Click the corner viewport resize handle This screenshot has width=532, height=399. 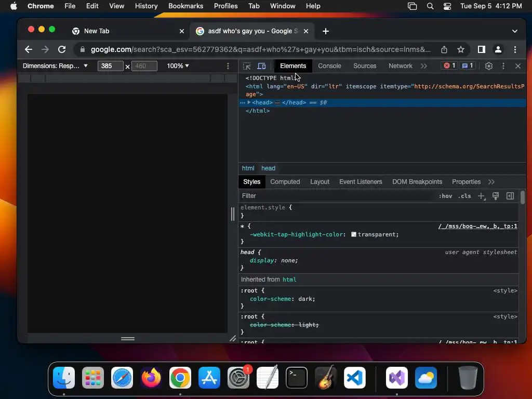[233, 339]
